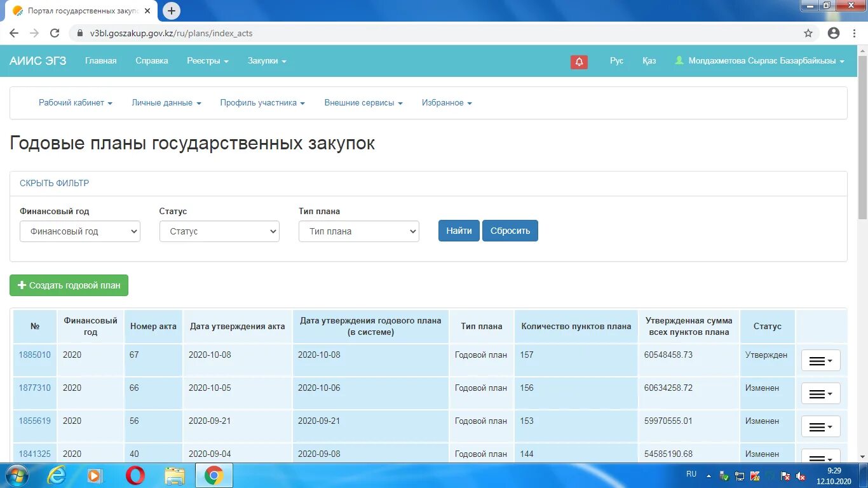Open the Финансовый год dropdown
868x488 pixels.
79,231
